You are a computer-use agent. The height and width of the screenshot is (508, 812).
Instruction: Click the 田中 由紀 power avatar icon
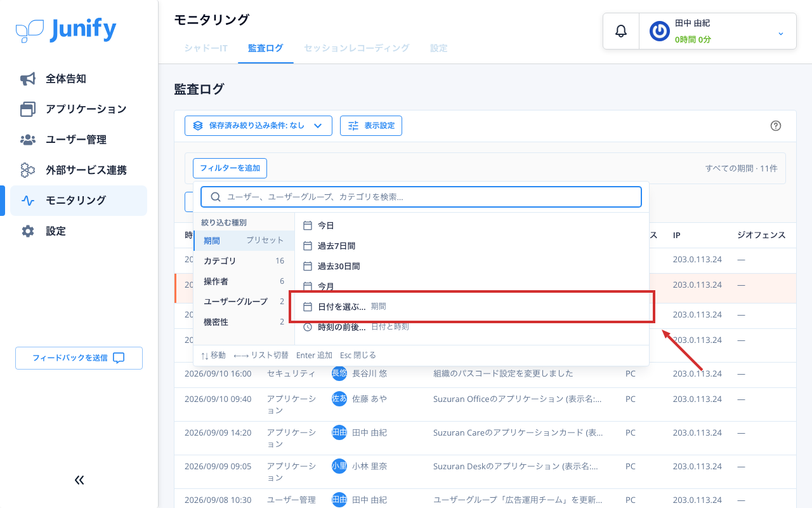[660, 31]
